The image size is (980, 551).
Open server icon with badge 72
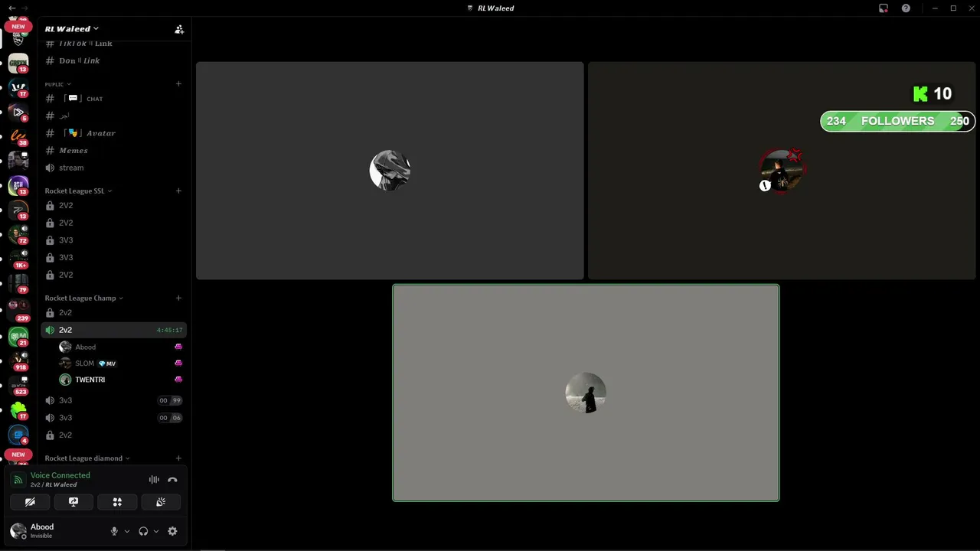point(18,234)
